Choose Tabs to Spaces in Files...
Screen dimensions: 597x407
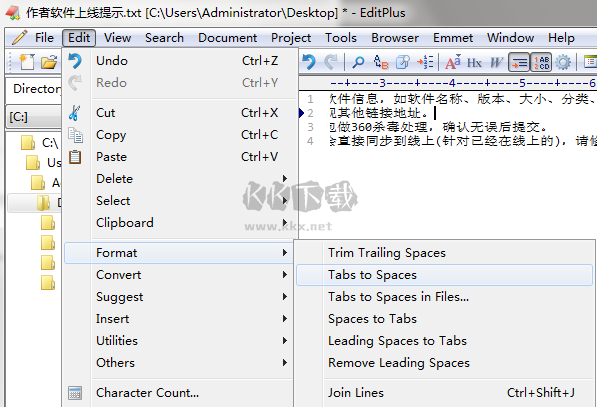[444, 297]
